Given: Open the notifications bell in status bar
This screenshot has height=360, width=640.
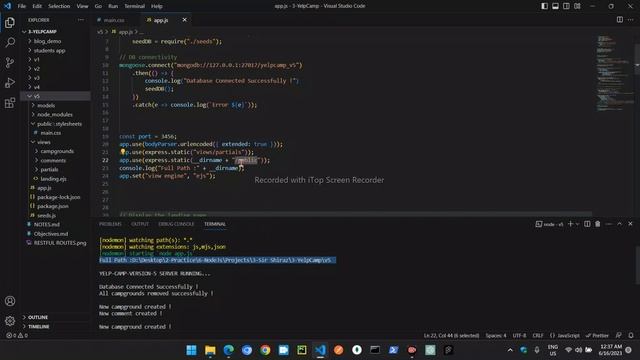Looking at the screenshot, I should click(631, 336).
